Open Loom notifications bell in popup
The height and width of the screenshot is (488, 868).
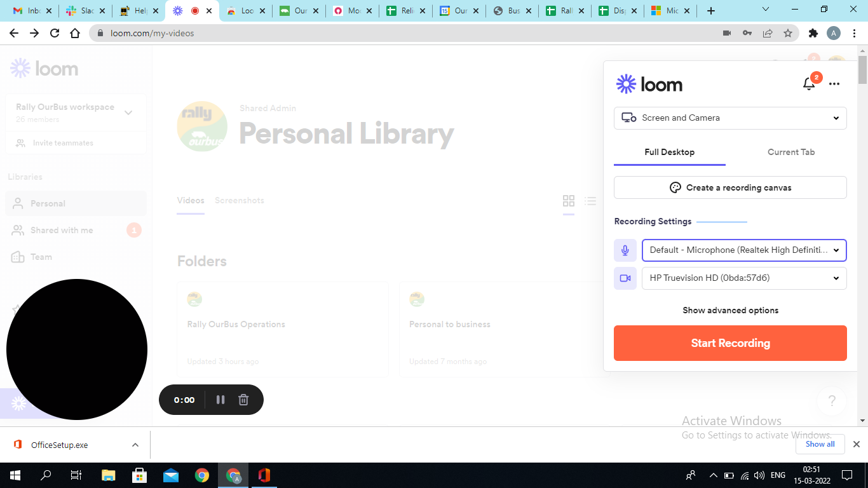(809, 84)
